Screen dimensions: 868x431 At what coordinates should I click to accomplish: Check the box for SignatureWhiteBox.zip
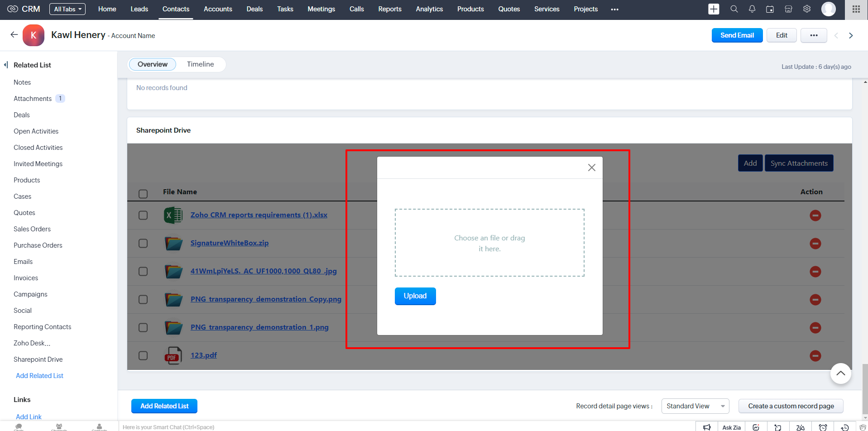pos(143,244)
